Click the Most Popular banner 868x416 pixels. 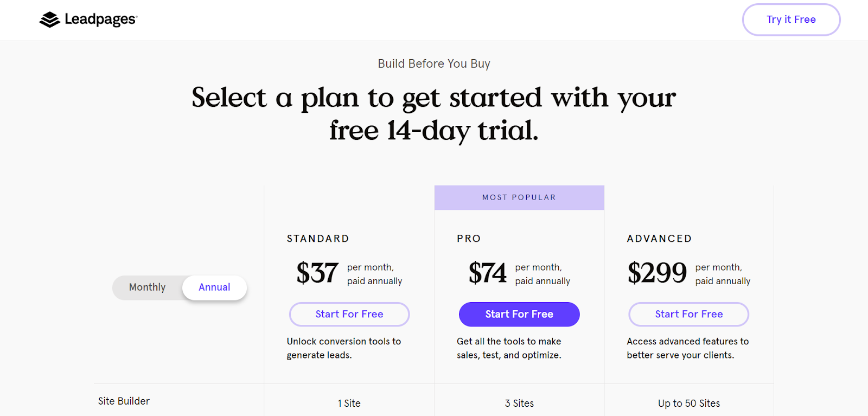(519, 197)
